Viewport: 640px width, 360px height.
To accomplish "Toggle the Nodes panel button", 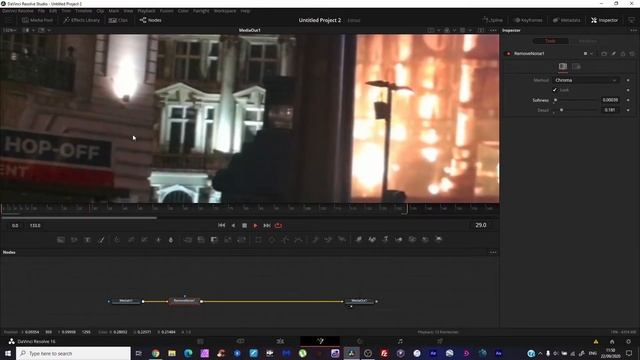I will (x=151, y=20).
